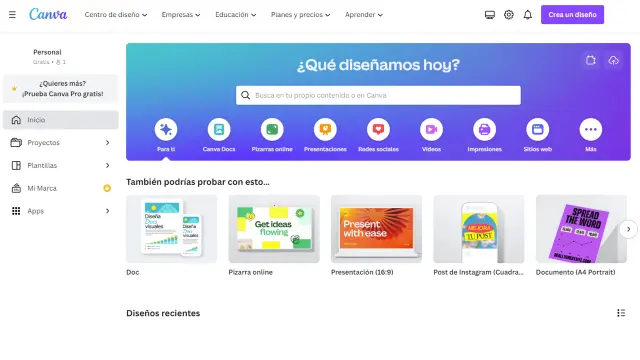640x360 pixels.
Task: Select the Impresiones category icon
Action: tap(484, 129)
